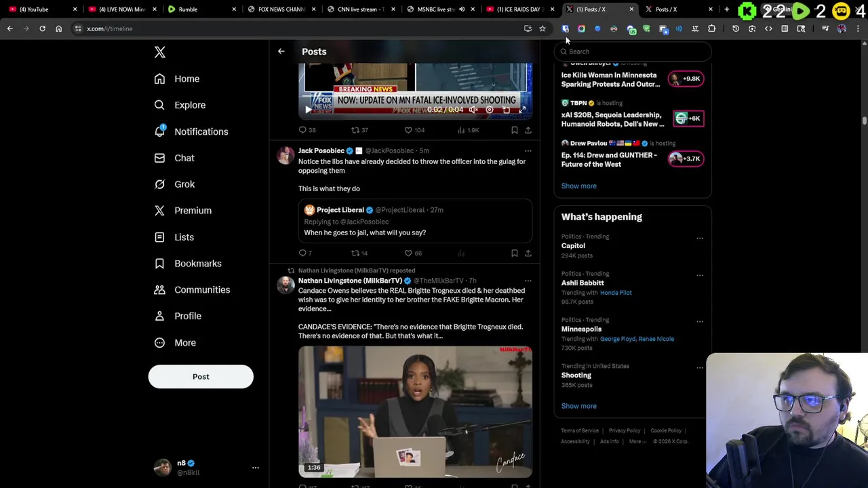The height and width of the screenshot is (488, 868).
Task: Open the Capitol trending topic
Action: 573,246
